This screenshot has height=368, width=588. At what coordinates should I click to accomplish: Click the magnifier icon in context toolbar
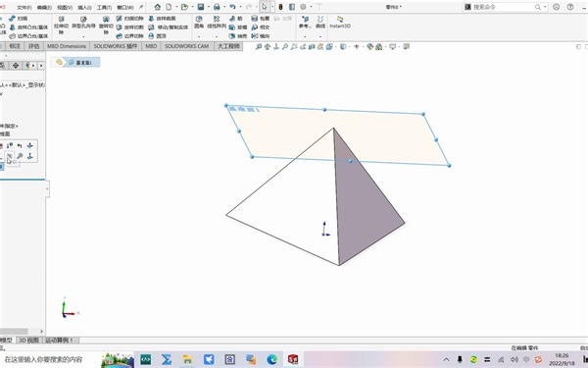pyautogui.click(x=20, y=155)
